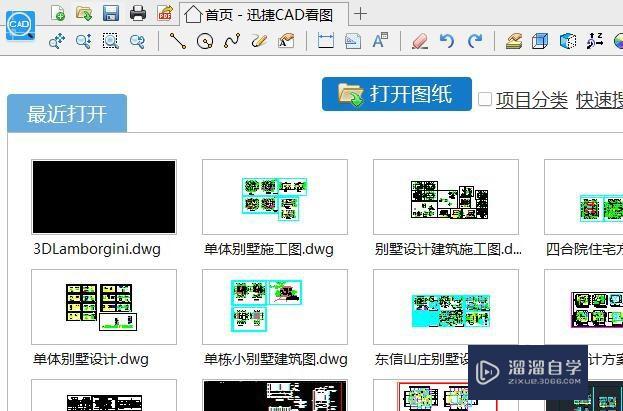Switch to 3D shaded cube view

(x=568, y=41)
